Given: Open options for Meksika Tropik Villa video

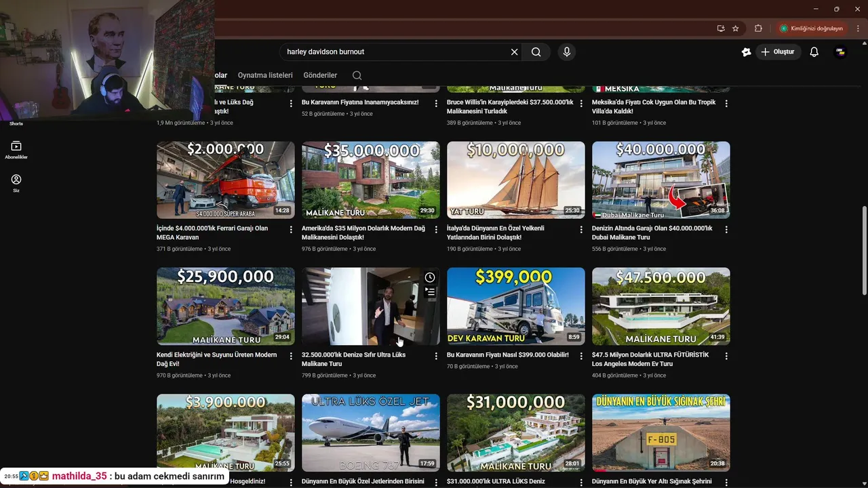Looking at the screenshot, I should [726, 104].
